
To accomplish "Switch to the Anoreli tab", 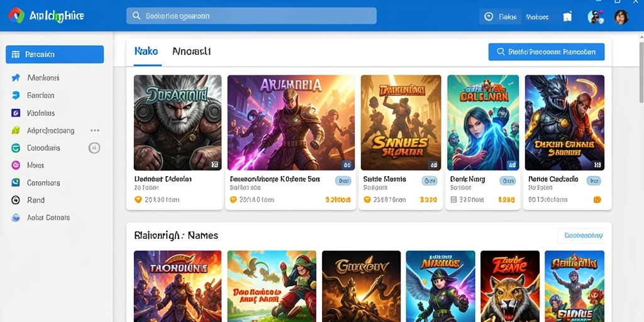I will (191, 52).
